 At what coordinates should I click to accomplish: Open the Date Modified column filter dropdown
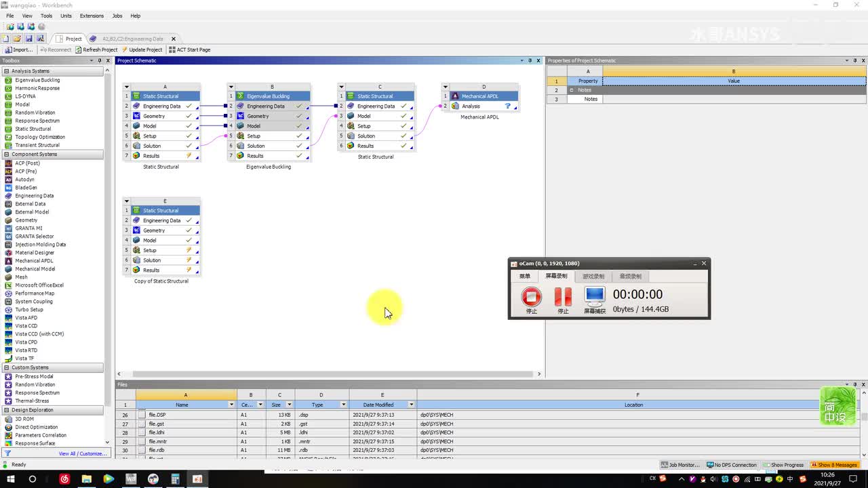pyautogui.click(x=411, y=405)
